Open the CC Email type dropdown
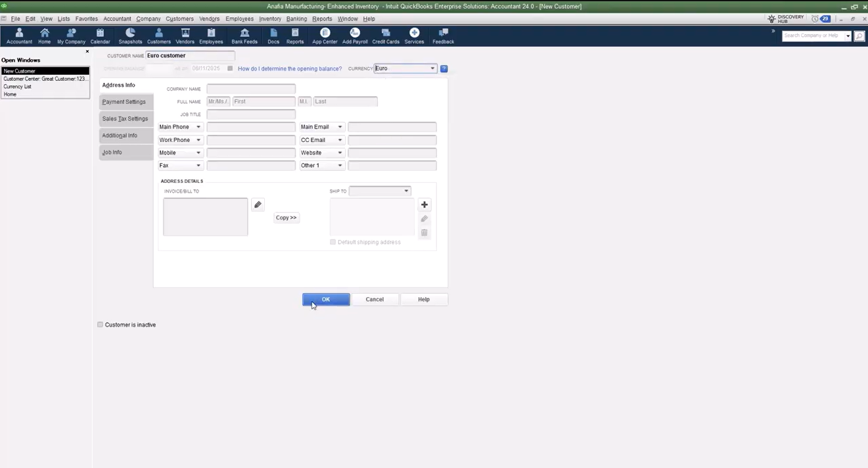The width and height of the screenshot is (868, 468). pyautogui.click(x=340, y=140)
